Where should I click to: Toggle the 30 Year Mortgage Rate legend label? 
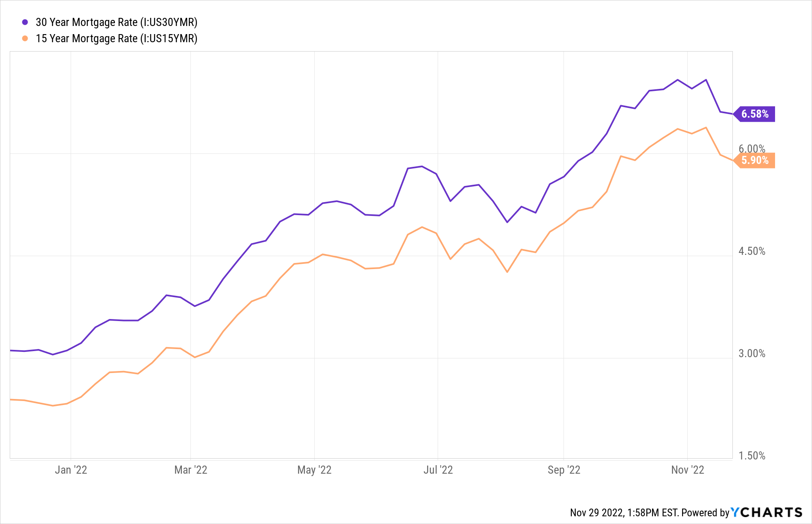tap(117, 22)
